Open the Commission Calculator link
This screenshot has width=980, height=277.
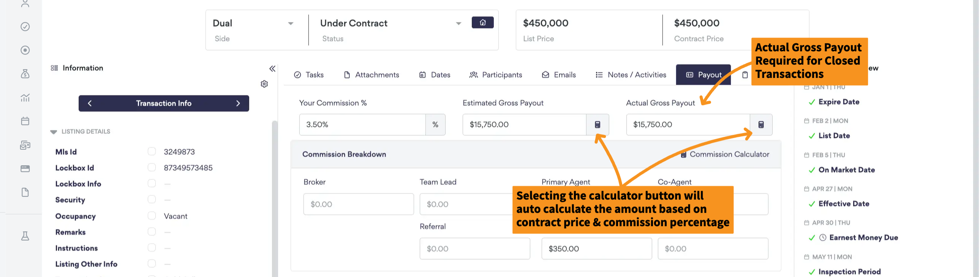[x=726, y=155]
